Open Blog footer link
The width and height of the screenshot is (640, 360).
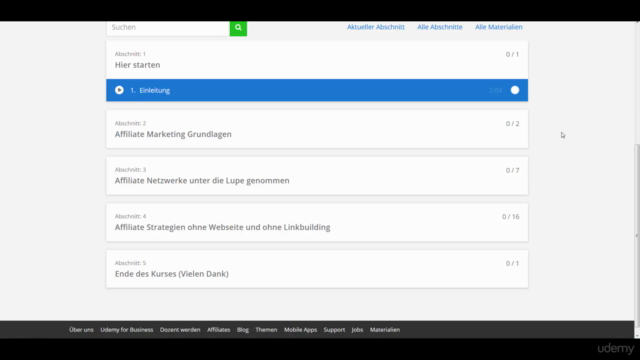242,330
